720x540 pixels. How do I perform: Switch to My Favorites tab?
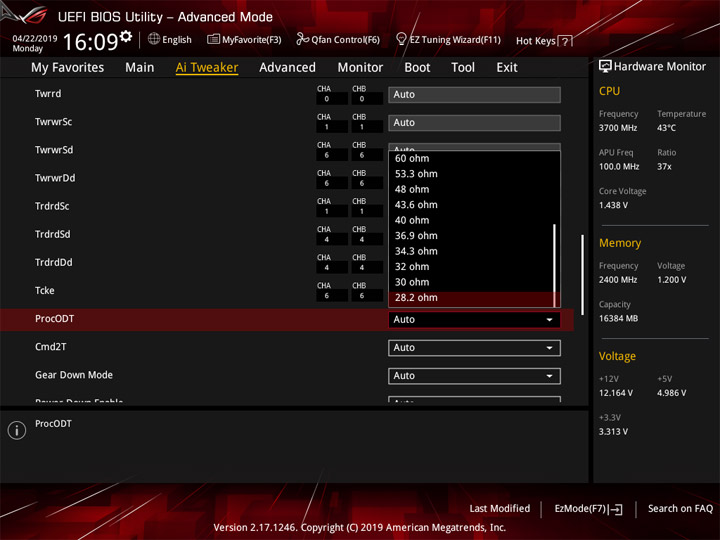click(x=68, y=68)
